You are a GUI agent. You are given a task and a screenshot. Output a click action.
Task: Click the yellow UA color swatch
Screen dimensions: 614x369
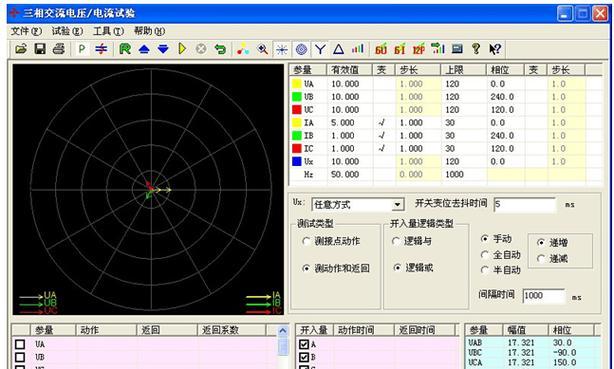click(297, 84)
